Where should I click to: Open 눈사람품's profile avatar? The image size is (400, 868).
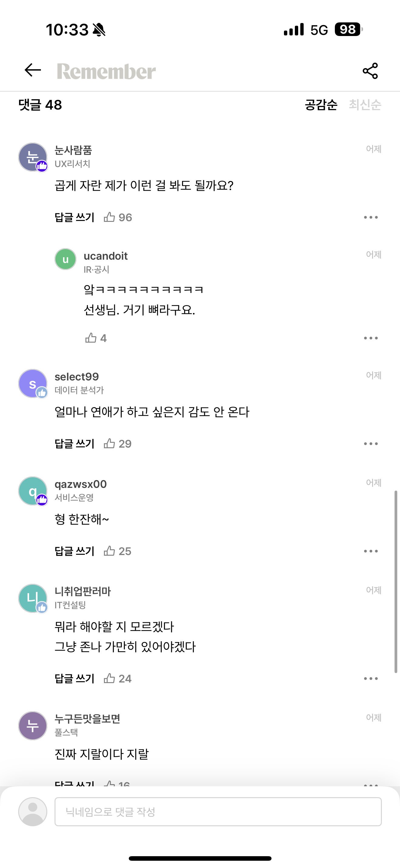33,157
